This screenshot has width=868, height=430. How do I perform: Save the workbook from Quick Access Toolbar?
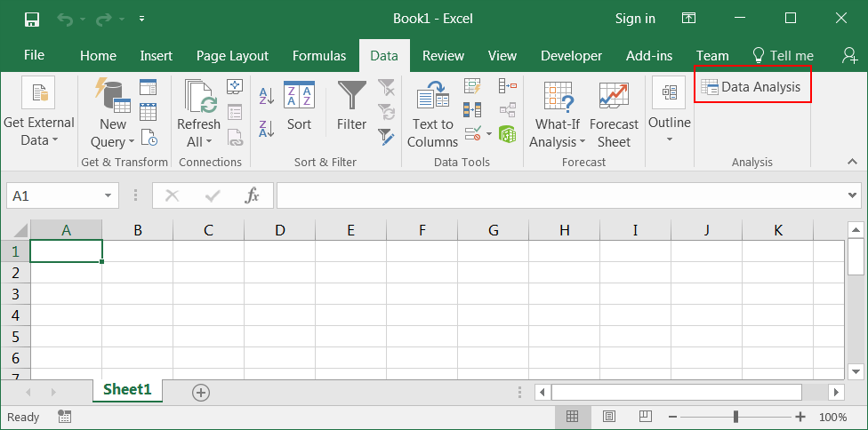click(x=32, y=20)
